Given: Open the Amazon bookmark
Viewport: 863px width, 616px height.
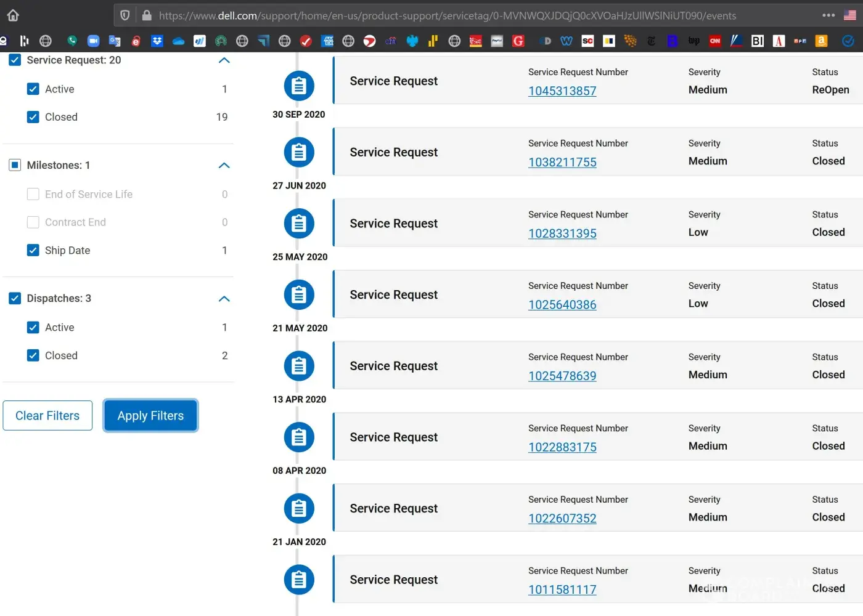Looking at the screenshot, I should point(821,41).
